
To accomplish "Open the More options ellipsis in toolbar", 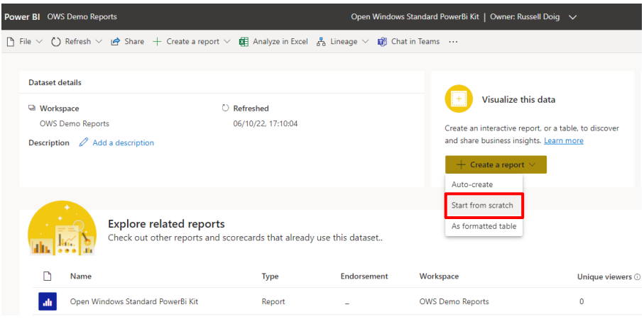I will 453,41.
